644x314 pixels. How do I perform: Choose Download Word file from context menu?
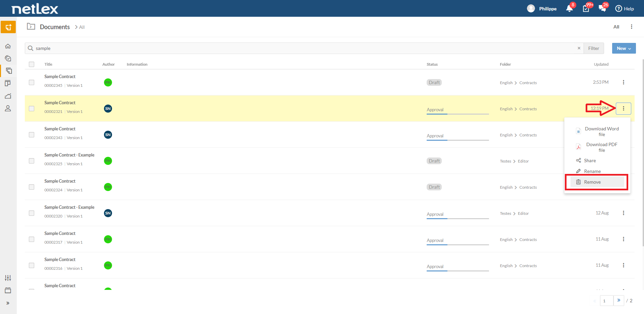[597, 131]
